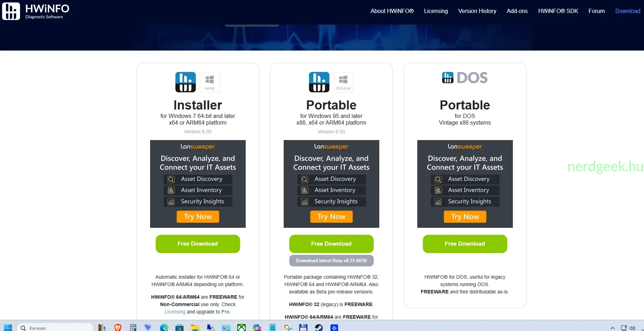This screenshot has width=644, height=331.
Task: Click the Portable Windows HWiNFO app icon
Action: click(319, 82)
